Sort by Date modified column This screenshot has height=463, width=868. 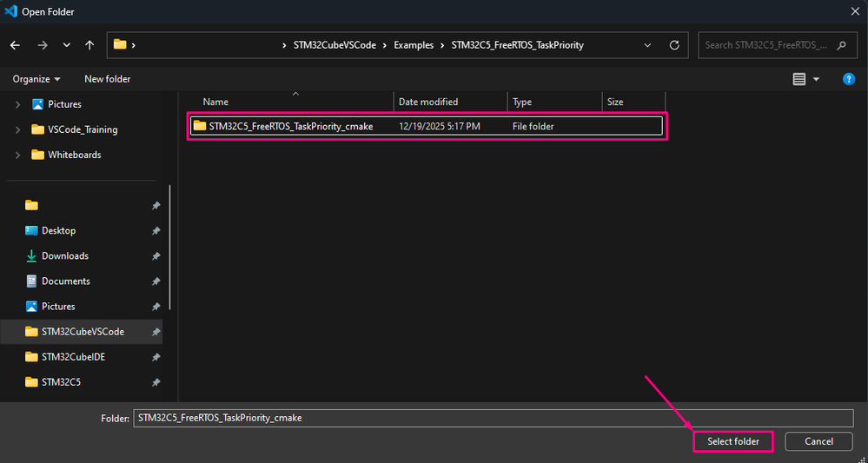click(x=428, y=102)
